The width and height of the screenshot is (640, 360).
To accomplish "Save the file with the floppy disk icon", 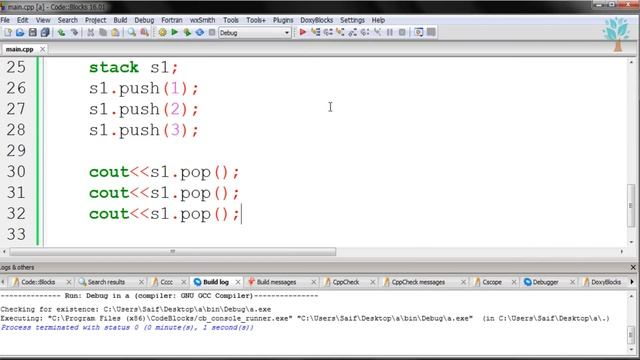I will pyautogui.click(x=32, y=33).
